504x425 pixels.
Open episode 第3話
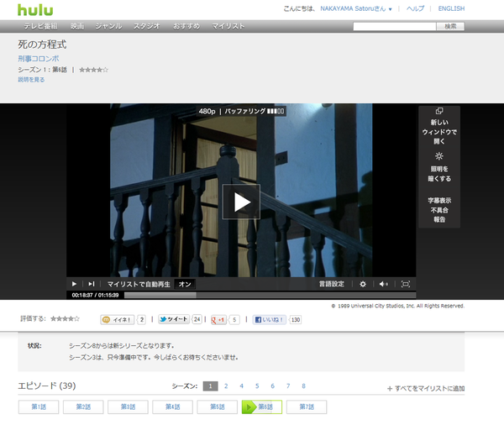point(128,407)
